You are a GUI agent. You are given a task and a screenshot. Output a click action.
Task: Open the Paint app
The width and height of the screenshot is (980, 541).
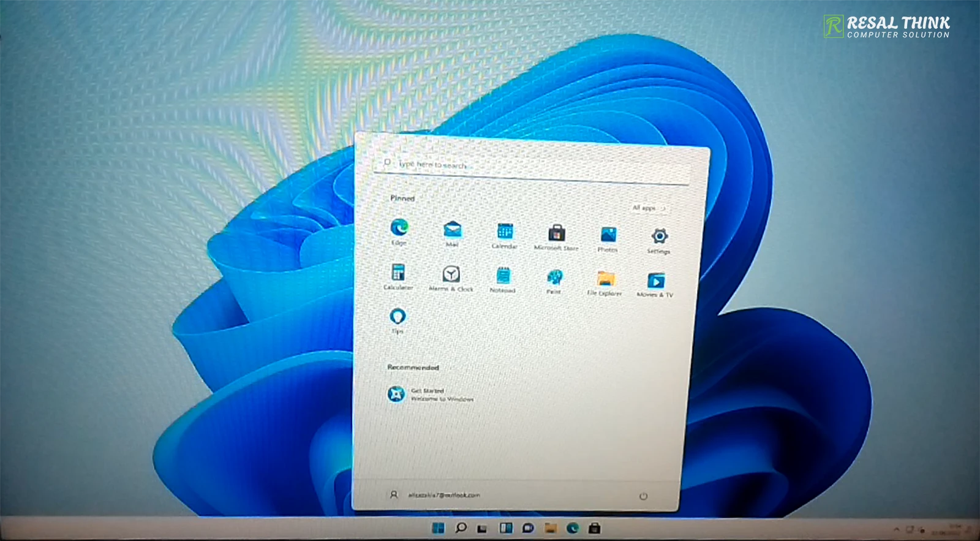pyautogui.click(x=554, y=282)
